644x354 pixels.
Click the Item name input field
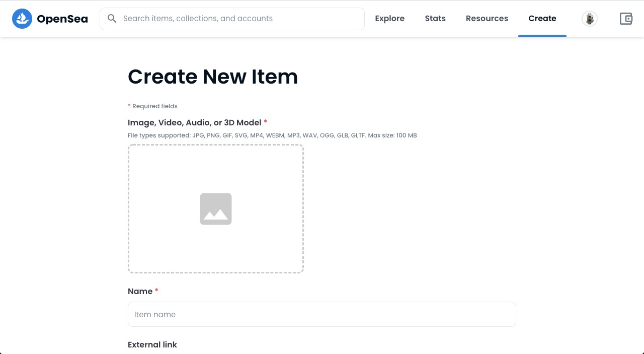(322, 314)
